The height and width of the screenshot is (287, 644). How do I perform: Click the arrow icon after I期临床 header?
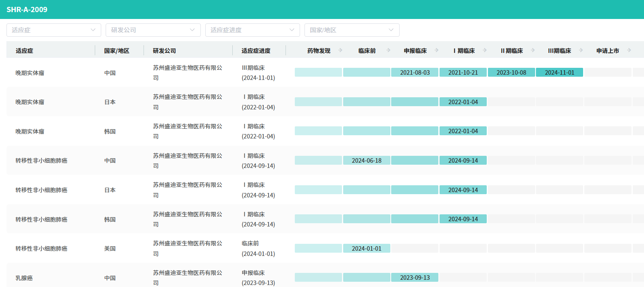tap(485, 50)
